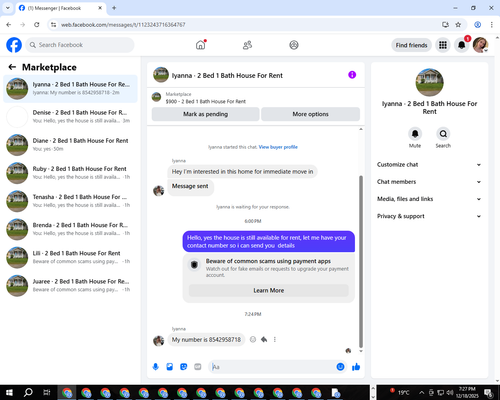Open Windows notification center icon
500x400 pixels.
(x=489, y=393)
